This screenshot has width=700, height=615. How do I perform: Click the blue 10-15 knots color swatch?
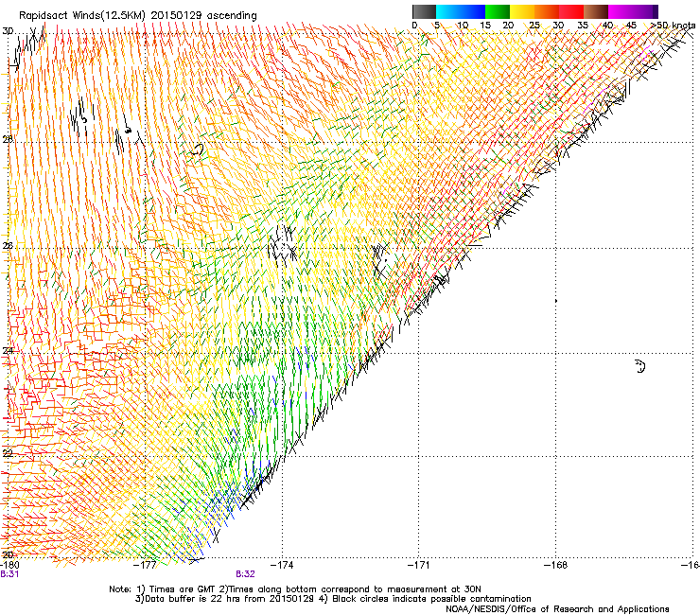(x=473, y=11)
